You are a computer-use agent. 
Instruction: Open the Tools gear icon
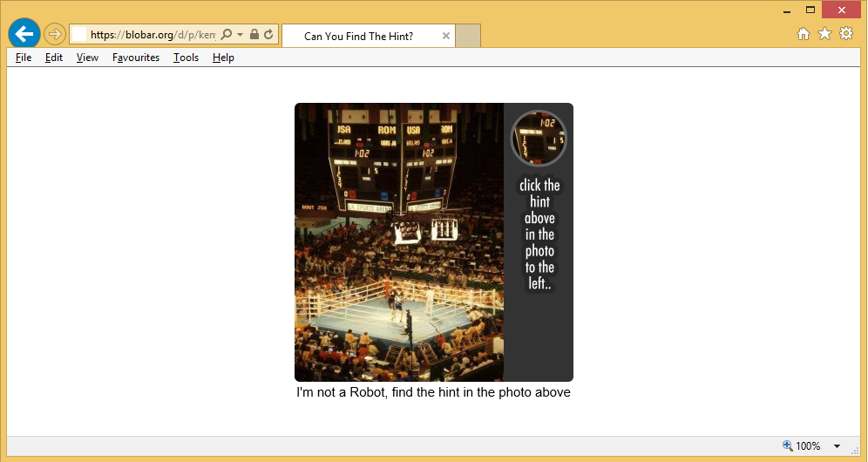pyautogui.click(x=845, y=34)
